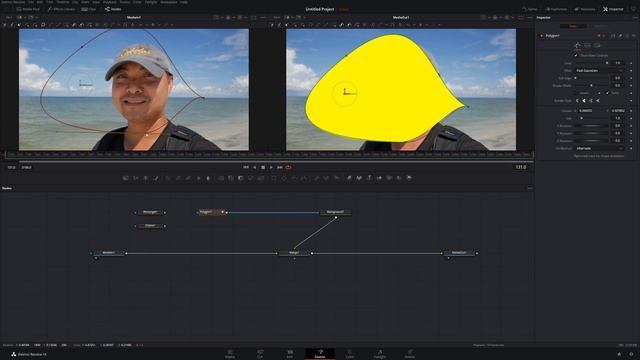Viewport: 640px width, 360px height.
Task: Play reverse in transport controls
Action: [x=255, y=167]
